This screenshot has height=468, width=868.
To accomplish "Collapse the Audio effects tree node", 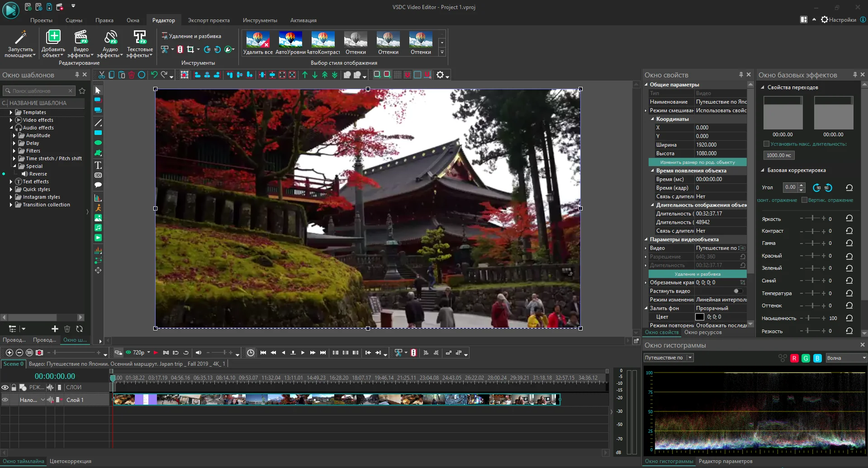I will [x=11, y=128].
